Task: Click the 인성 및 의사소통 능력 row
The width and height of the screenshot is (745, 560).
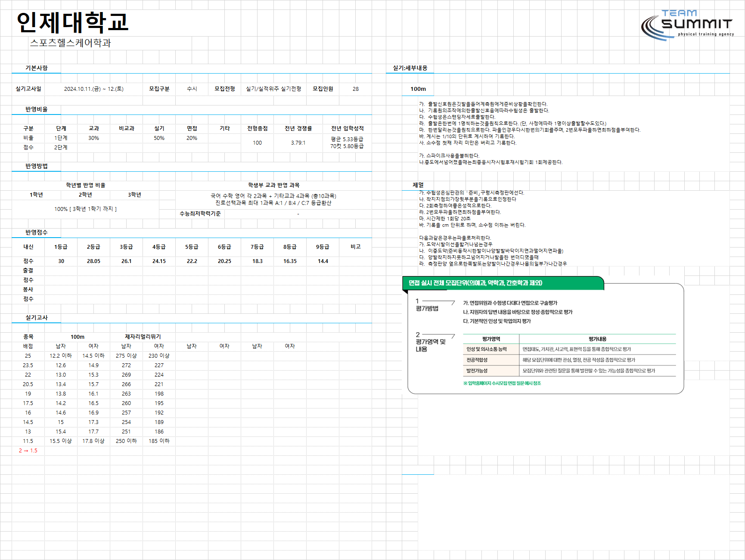Action: [x=569, y=349]
